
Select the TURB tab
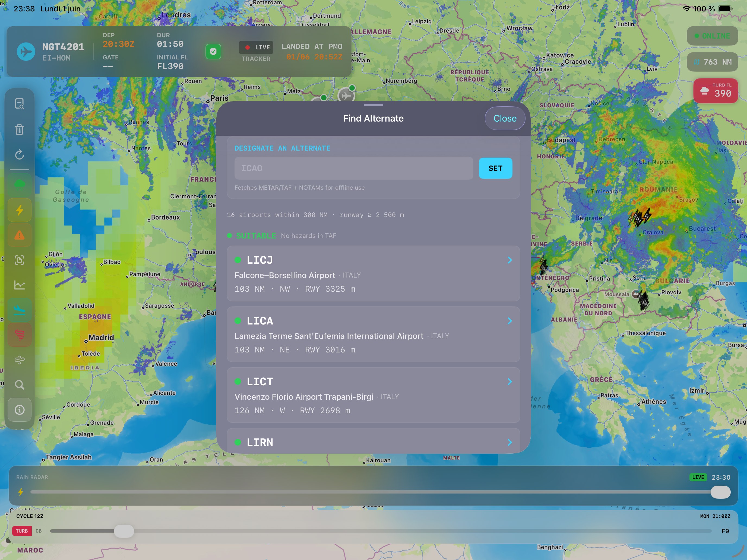pyautogui.click(x=22, y=531)
